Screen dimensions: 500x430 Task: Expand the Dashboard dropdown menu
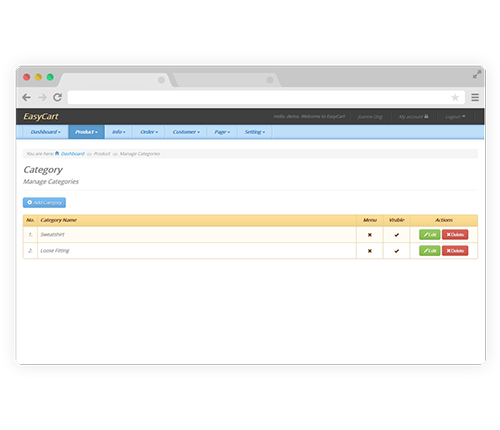(x=46, y=132)
